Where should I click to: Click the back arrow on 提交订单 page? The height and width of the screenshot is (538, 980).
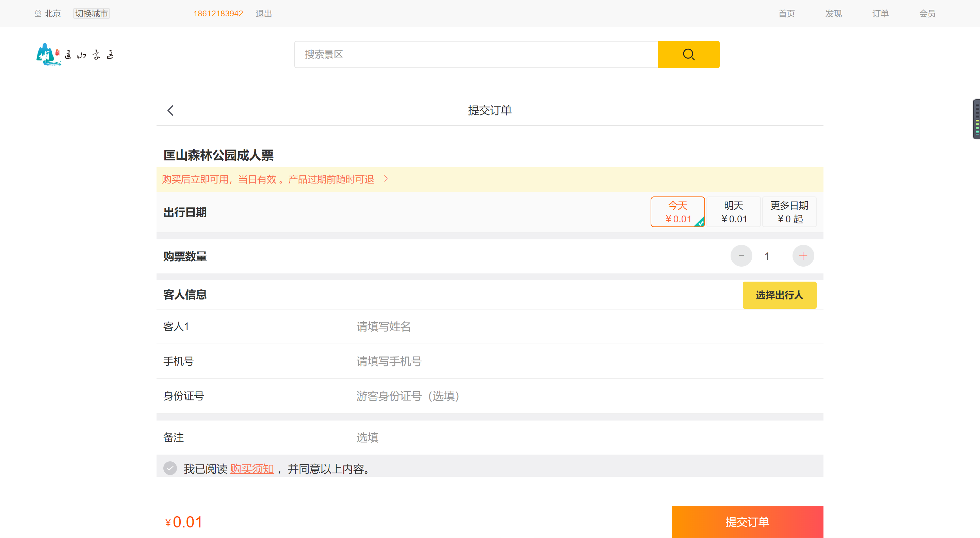point(170,110)
